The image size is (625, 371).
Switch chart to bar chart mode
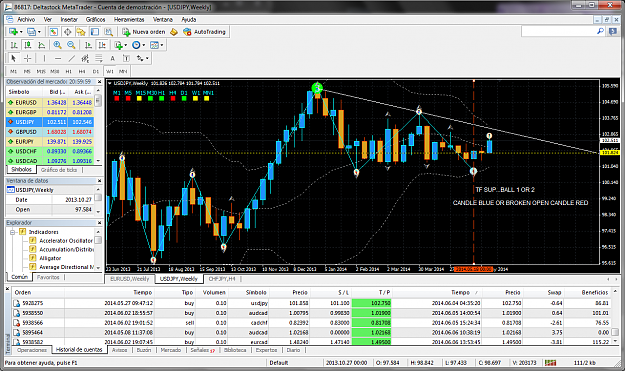point(14,45)
